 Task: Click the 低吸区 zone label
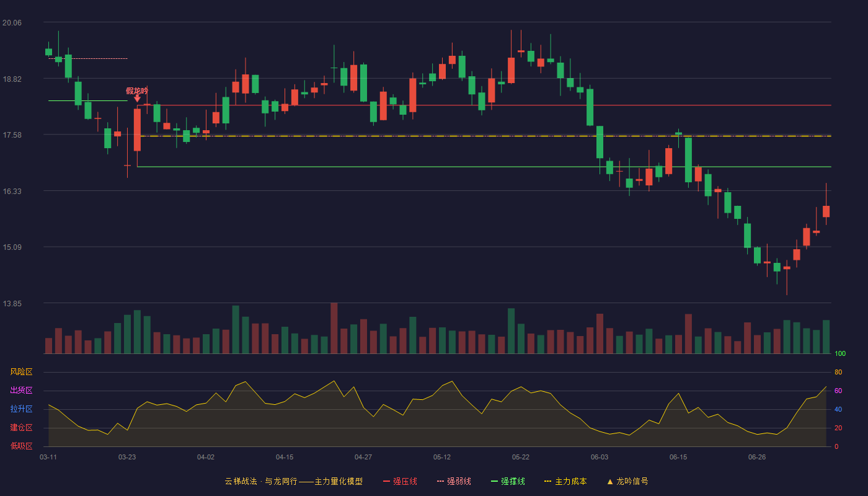[x=21, y=446]
